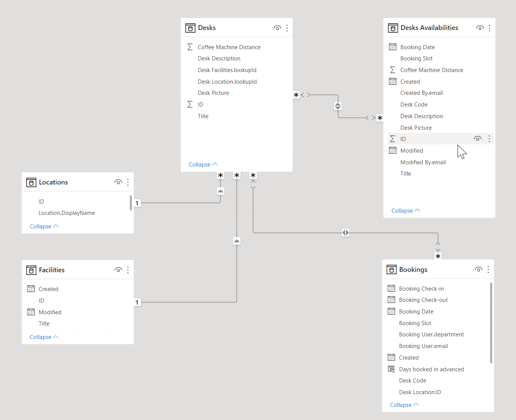
Task: Collapse the Bookings table
Action: (x=404, y=405)
